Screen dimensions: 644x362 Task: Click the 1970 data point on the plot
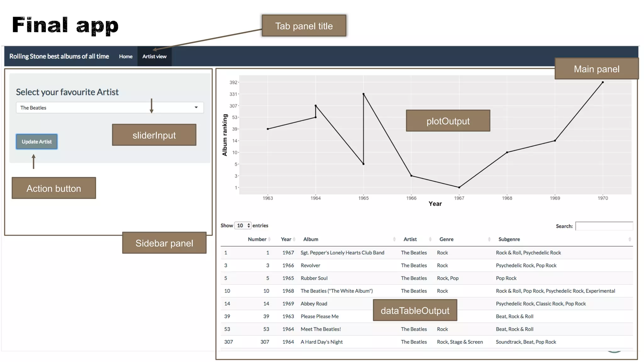click(x=603, y=82)
